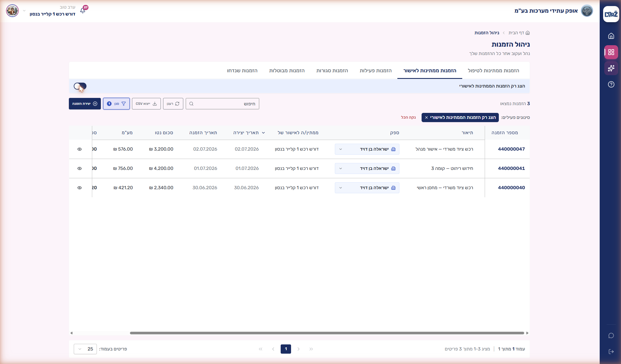Click the סכום נטו column header
The width and height of the screenshot is (621, 364).
coord(164,133)
